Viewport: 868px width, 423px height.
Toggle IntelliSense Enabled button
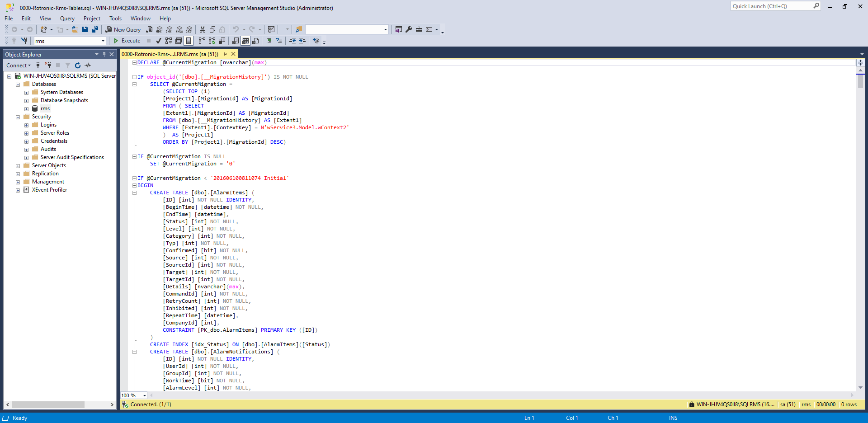(189, 41)
